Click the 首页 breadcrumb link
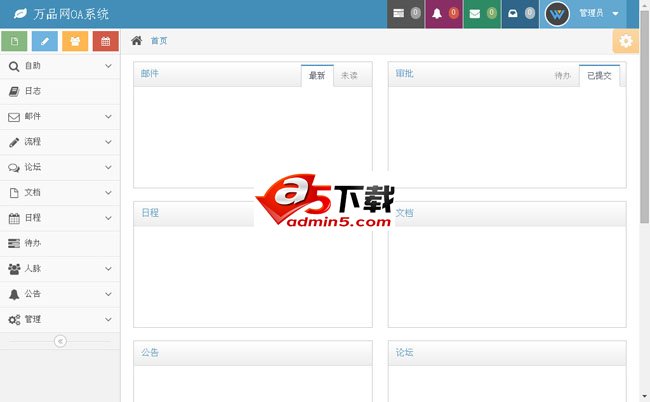Viewport: 650px width, 402px height. pos(159,41)
